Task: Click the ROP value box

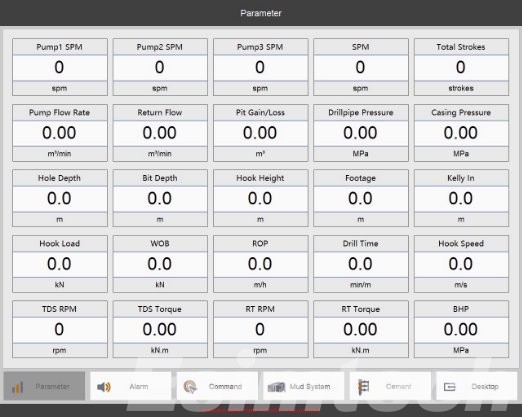Action: [261, 264]
